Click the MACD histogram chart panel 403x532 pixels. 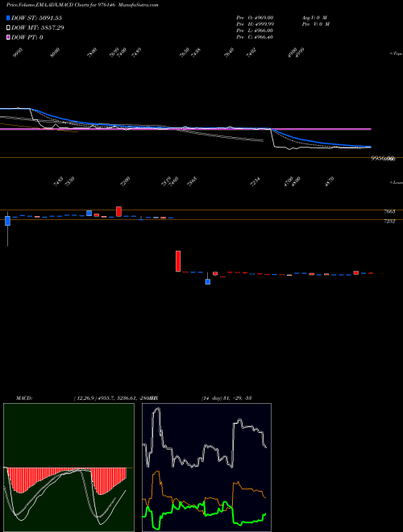tap(69, 468)
